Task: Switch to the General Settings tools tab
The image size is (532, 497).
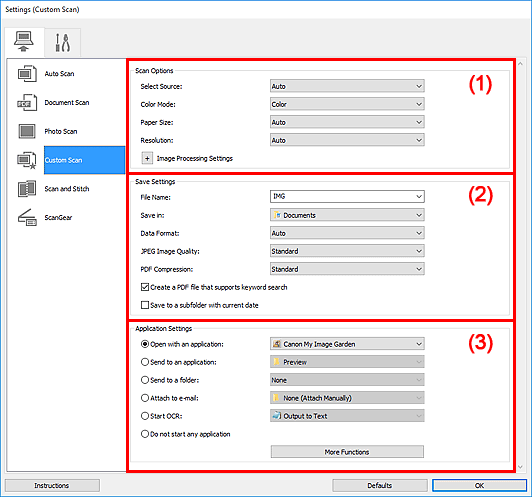Action: pyautogui.click(x=63, y=42)
